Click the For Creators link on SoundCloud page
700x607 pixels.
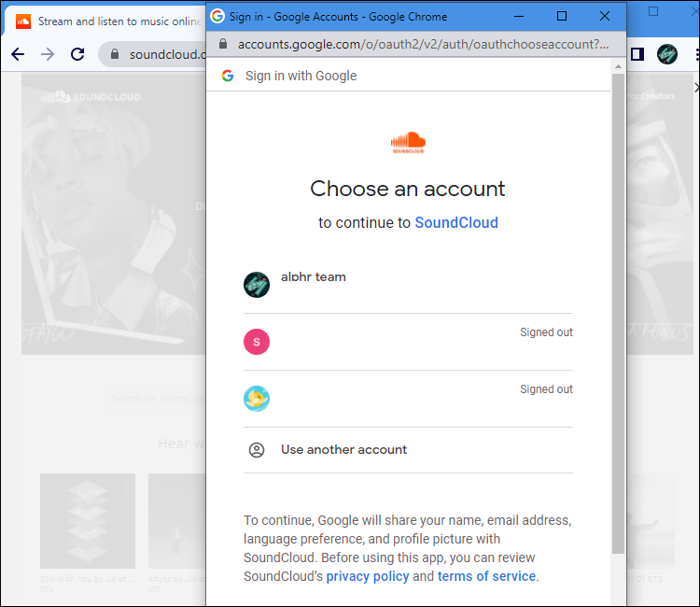pyautogui.click(x=651, y=96)
